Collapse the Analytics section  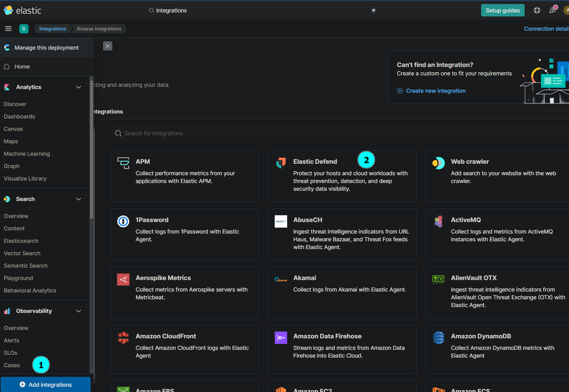79,87
